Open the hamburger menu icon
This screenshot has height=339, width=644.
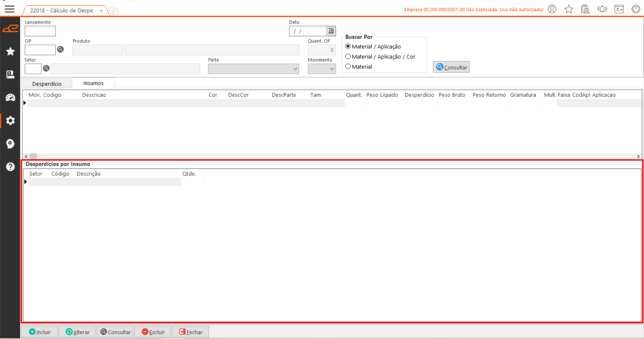pos(9,9)
